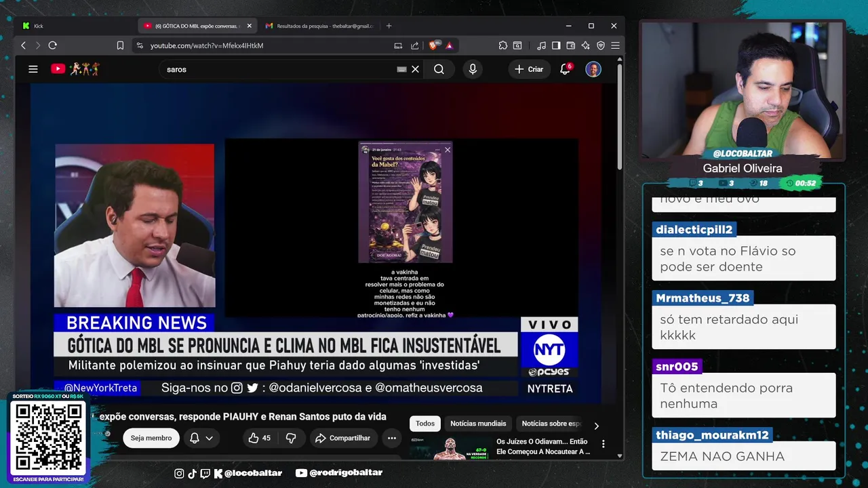Open the Brave Wallet icon
This screenshot has width=868, height=488.
[571, 45]
